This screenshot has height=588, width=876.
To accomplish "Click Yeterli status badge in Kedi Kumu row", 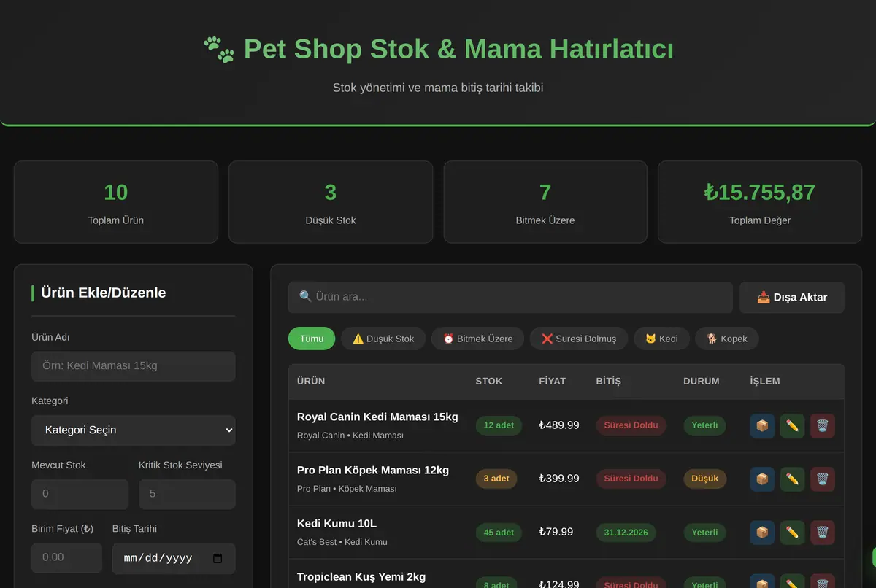I will tap(705, 533).
